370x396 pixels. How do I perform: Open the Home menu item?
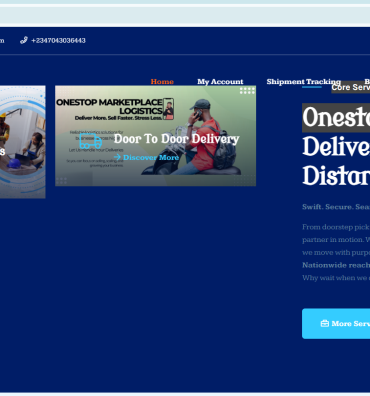coord(162,81)
